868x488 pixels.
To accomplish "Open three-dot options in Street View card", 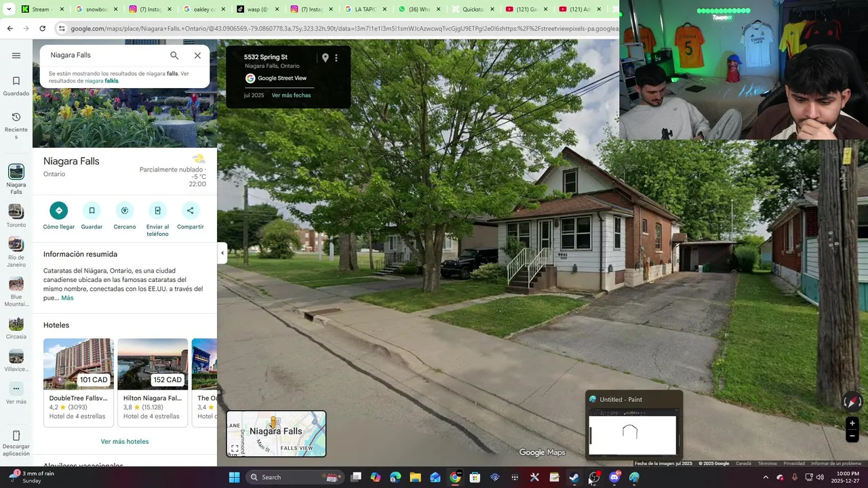I will click(x=336, y=58).
